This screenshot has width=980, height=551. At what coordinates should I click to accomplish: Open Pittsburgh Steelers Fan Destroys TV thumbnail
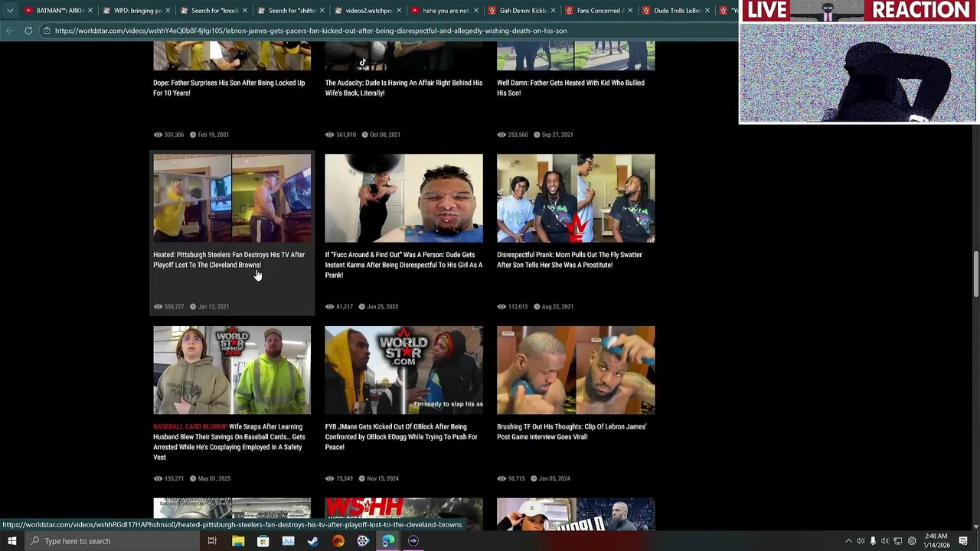click(232, 198)
